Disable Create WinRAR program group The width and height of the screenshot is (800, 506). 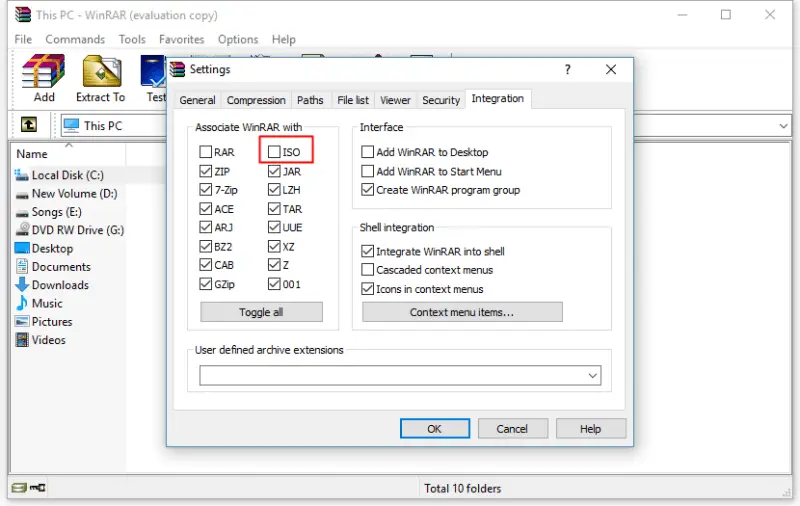pyautogui.click(x=367, y=190)
